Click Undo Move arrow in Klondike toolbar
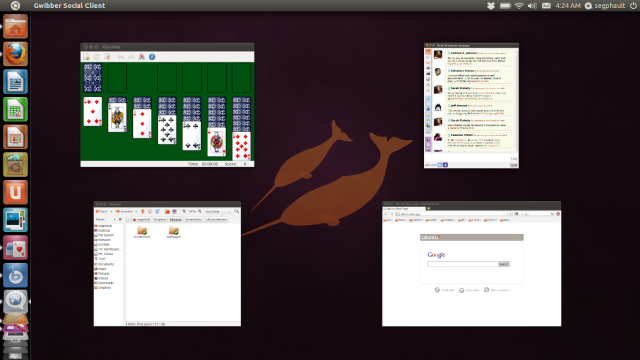Viewport: 640px width, 360px height. [x=121, y=57]
